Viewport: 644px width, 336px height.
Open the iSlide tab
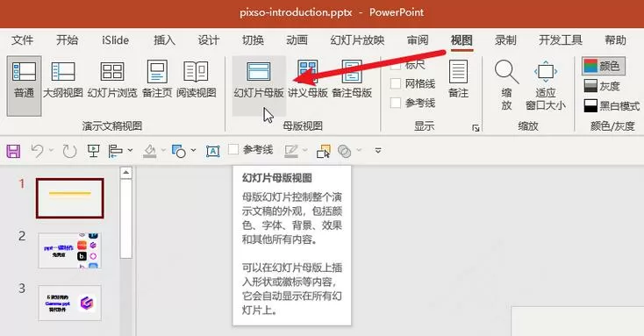point(116,40)
